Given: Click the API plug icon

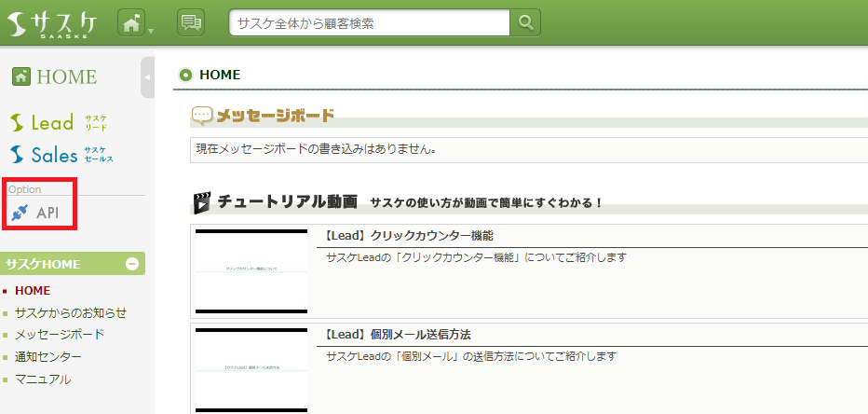Looking at the screenshot, I should pyautogui.click(x=20, y=213).
